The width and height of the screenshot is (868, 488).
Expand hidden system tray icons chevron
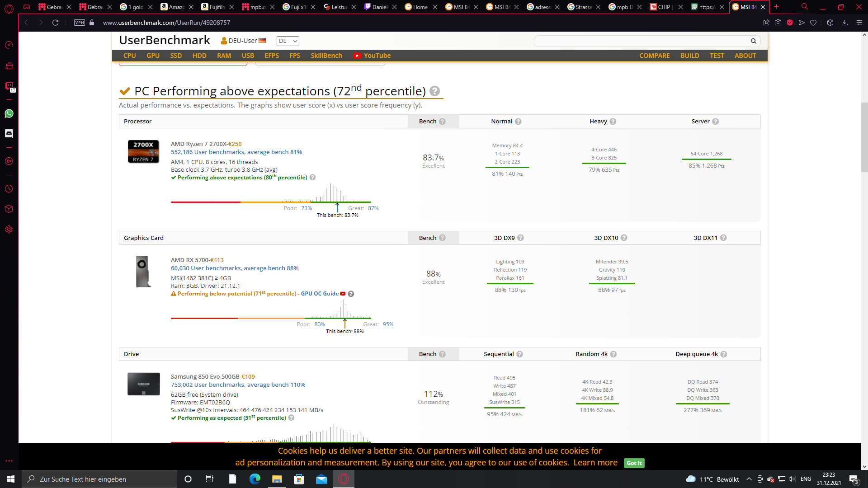point(749,479)
